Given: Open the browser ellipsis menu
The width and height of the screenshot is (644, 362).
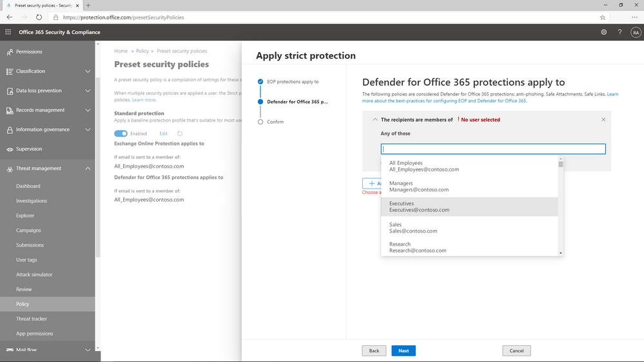Looking at the screenshot, I should [x=634, y=17].
